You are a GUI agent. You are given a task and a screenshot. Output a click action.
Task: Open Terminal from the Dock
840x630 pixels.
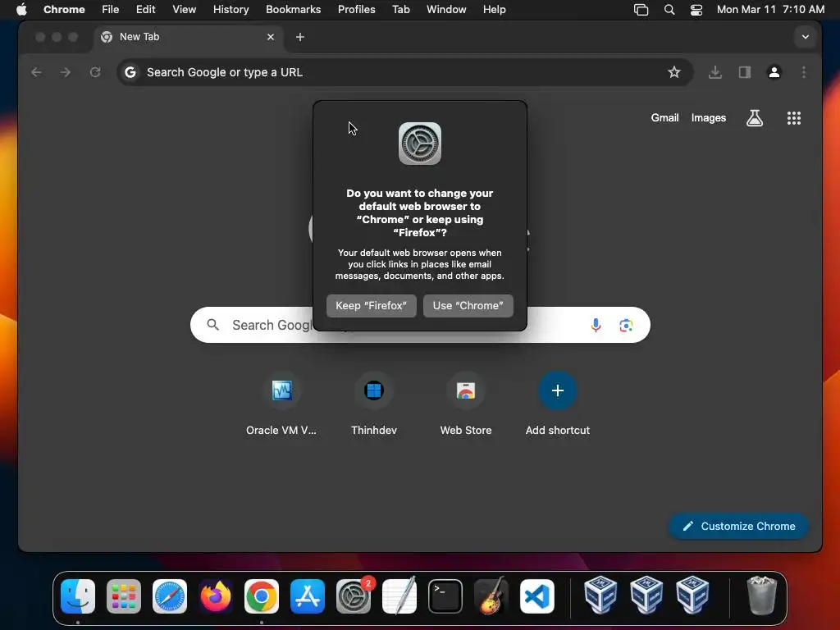[x=445, y=596]
